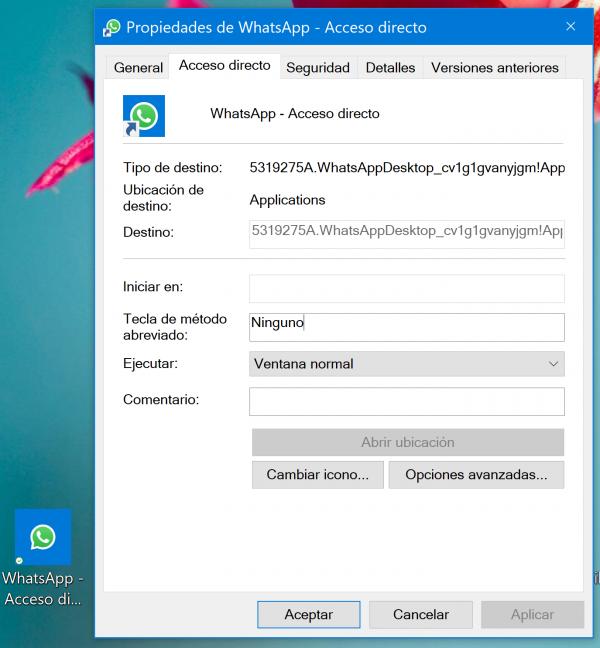Open Opciones avanzadas
This screenshot has width=600, height=648.
[x=476, y=475]
